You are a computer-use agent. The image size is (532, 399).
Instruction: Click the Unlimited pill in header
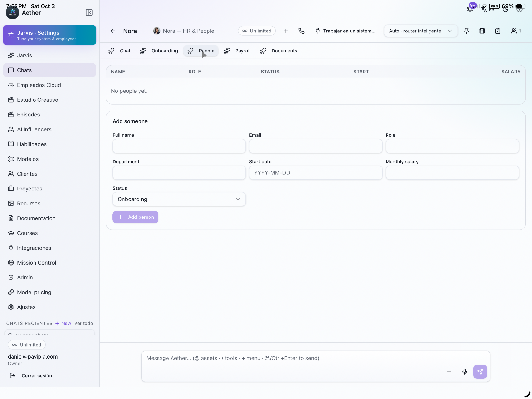coord(257,31)
